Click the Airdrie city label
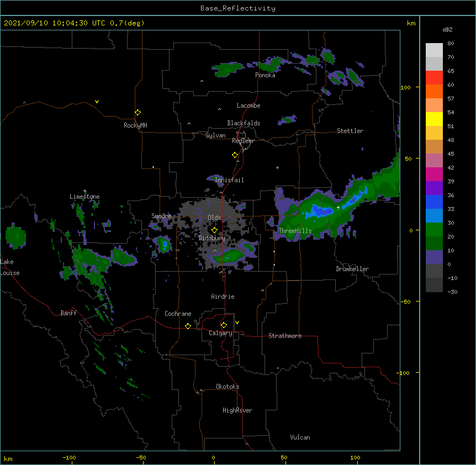This screenshot has height=465, width=476. coord(223,297)
